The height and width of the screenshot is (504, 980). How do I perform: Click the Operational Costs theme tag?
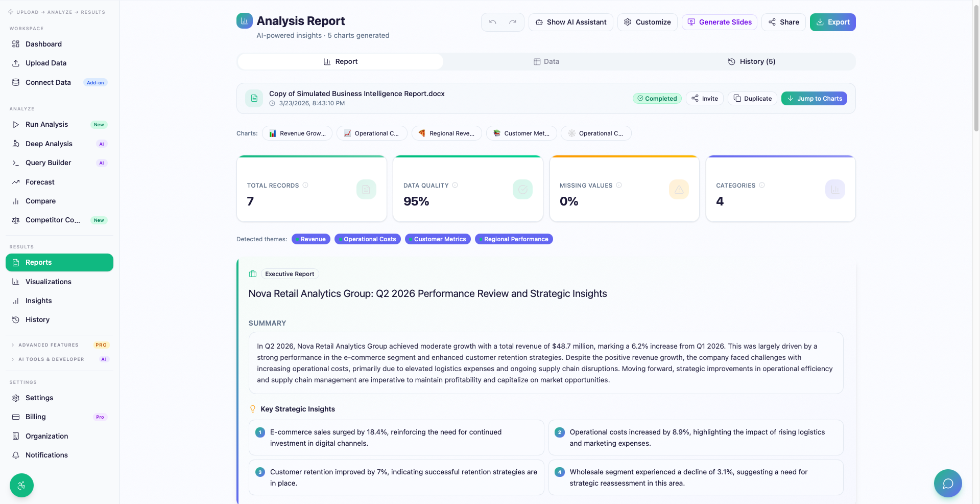[368, 239]
